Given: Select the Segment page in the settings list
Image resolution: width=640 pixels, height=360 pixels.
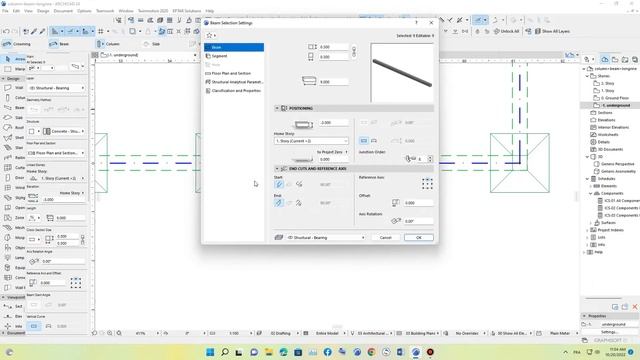Looking at the screenshot, I should [234, 56].
